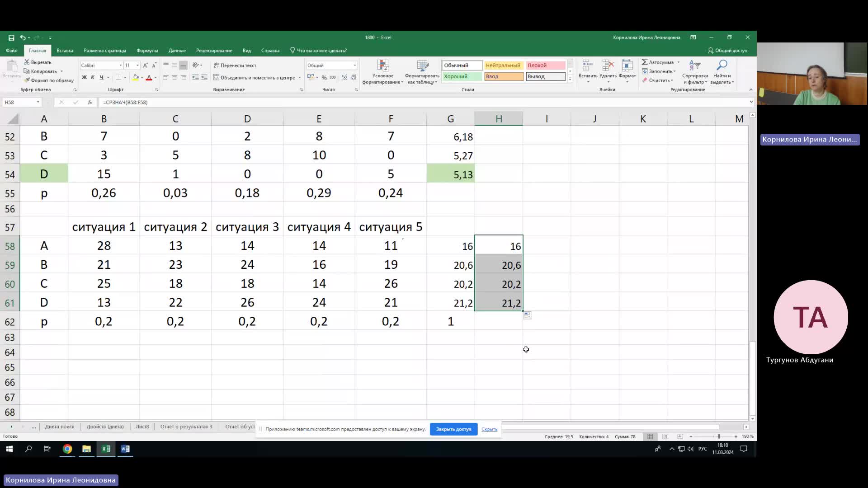Image resolution: width=868 pixels, height=488 pixels.
Task: Toggle italic formatting К
Action: pos(93,78)
